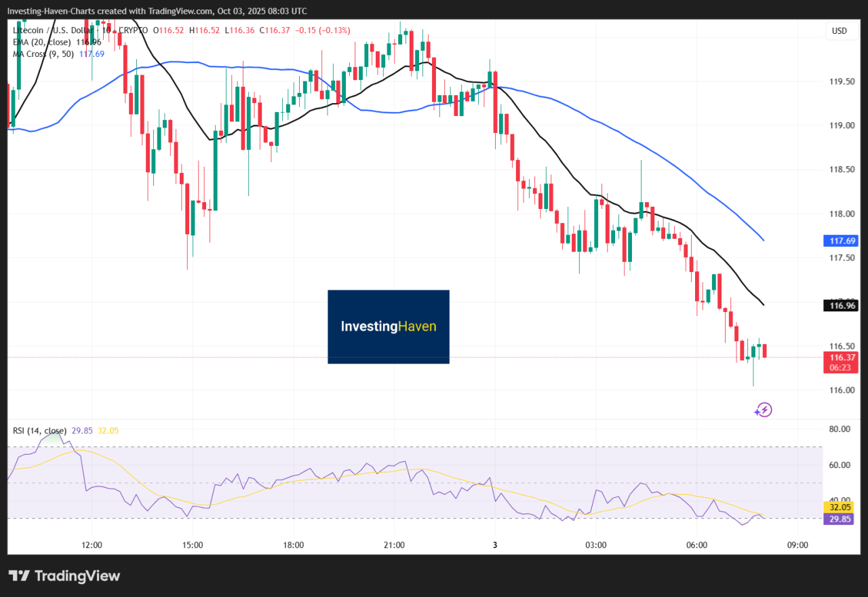This screenshot has width=868, height=597.
Task: Click the yellow 32.05 RSI value label
Action: 841,507
